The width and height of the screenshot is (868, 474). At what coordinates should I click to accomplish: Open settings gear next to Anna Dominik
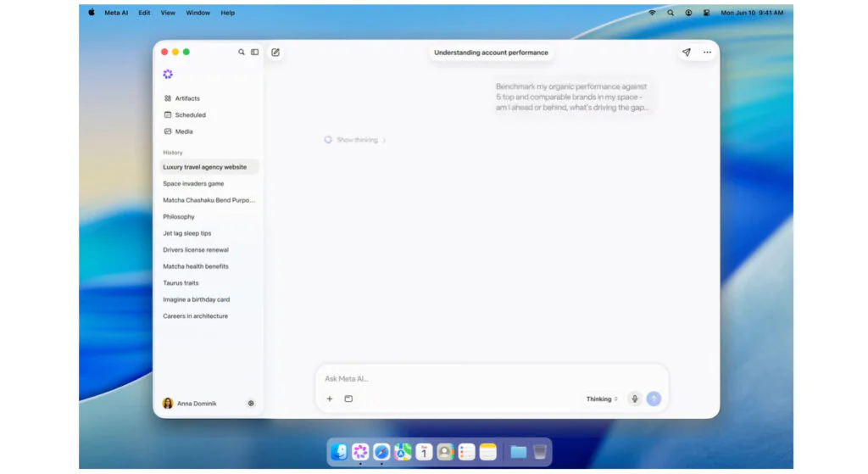point(251,404)
